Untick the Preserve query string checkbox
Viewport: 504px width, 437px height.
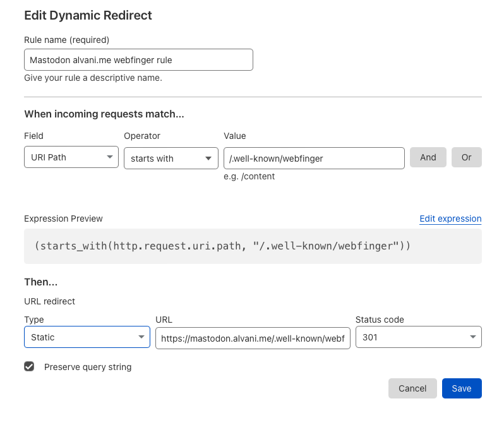[29, 366]
